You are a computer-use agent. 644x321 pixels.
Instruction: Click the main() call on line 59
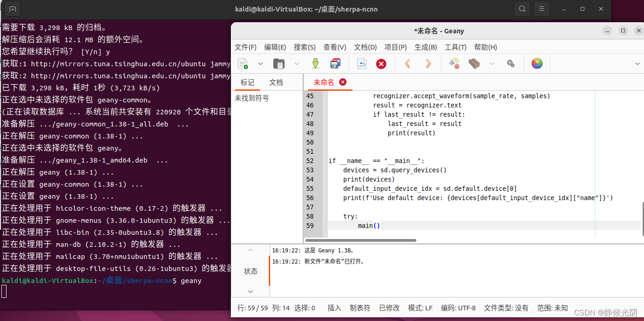pyautogui.click(x=369, y=226)
